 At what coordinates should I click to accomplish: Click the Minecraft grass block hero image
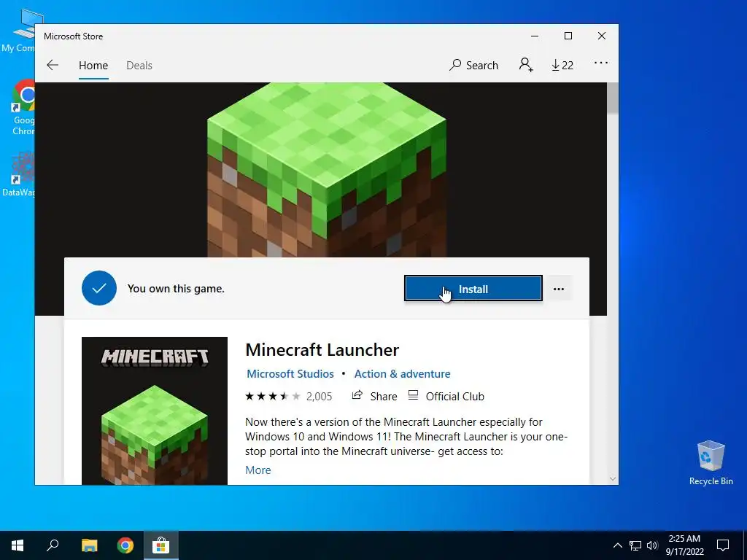[x=327, y=170]
